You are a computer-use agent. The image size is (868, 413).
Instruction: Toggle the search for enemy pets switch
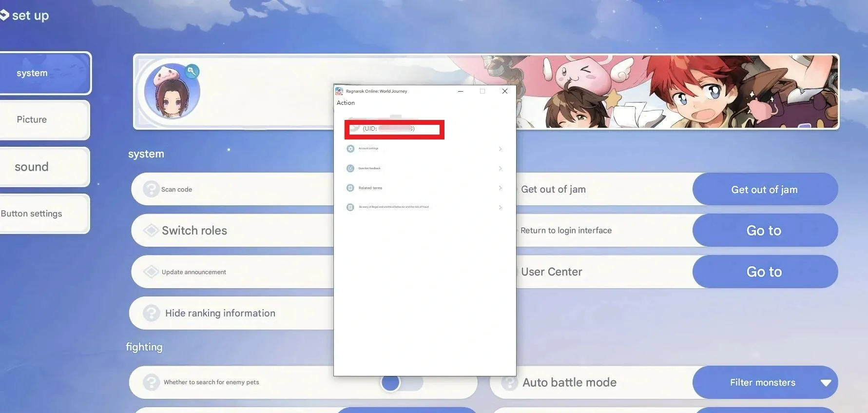coord(401,383)
